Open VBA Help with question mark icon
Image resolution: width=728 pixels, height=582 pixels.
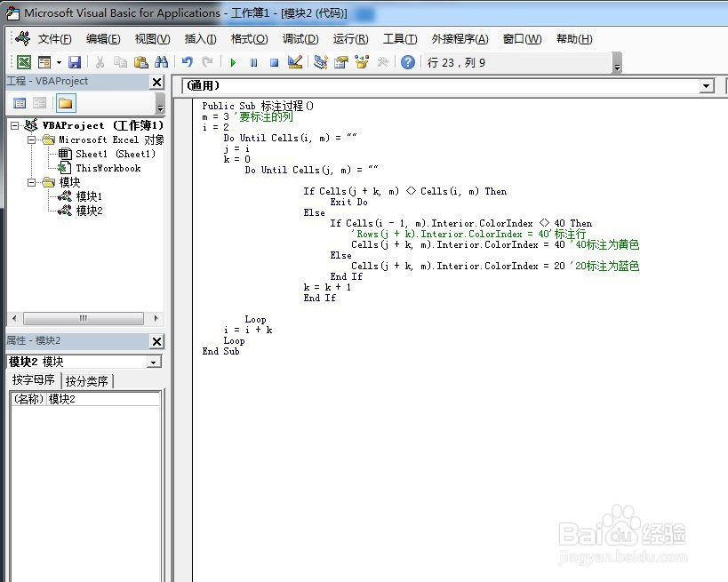coord(408,62)
